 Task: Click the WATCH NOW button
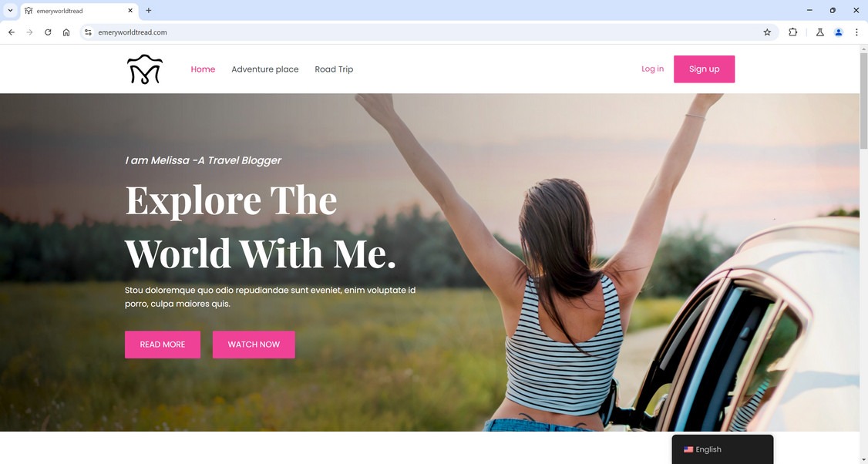coord(254,345)
